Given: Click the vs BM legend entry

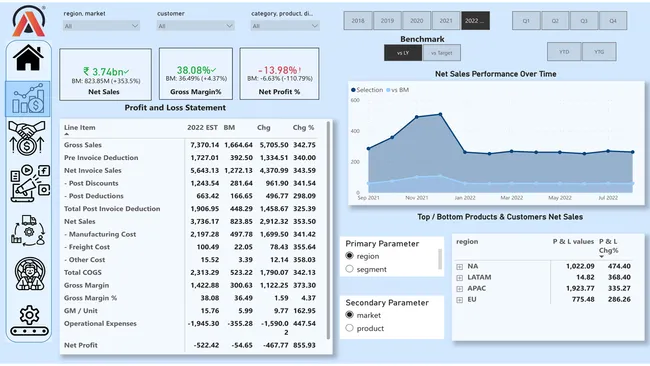Looking at the screenshot, I should coord(397,90).
